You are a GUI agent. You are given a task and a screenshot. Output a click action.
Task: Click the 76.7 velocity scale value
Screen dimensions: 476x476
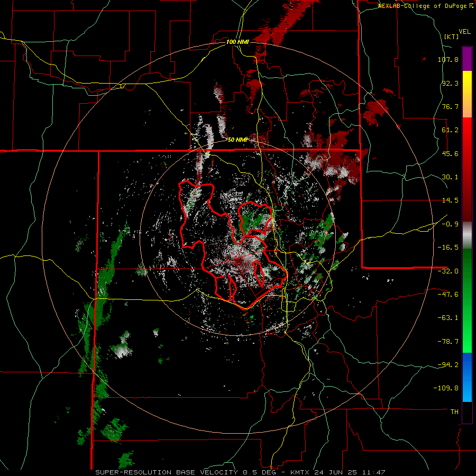[x=450, y=106]
